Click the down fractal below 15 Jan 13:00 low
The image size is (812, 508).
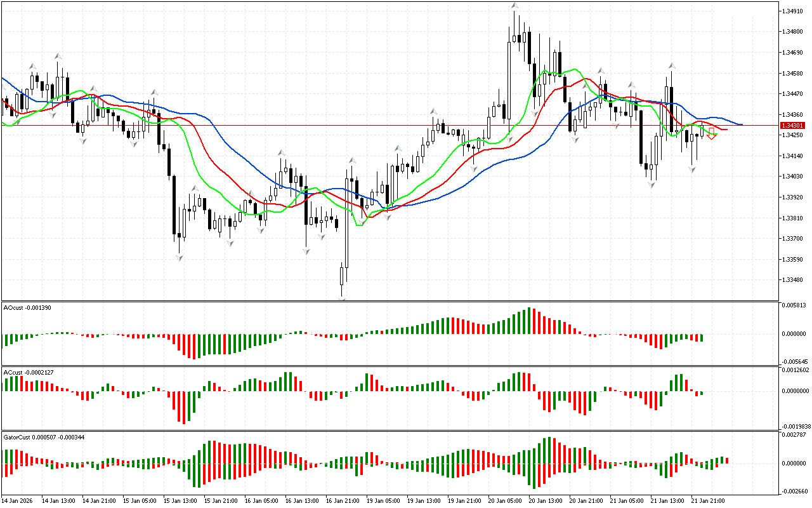[x=180, y=257]
